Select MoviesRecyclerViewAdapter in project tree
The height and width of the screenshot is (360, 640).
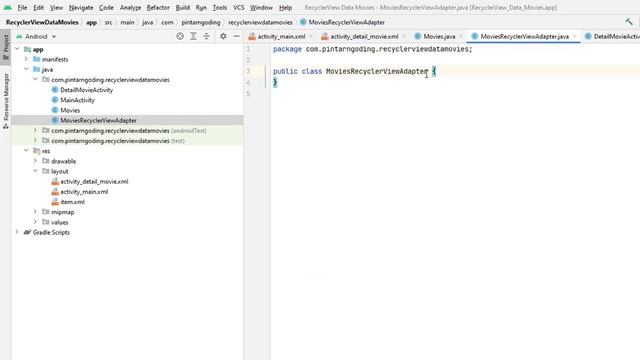click(x=98, y=120)
